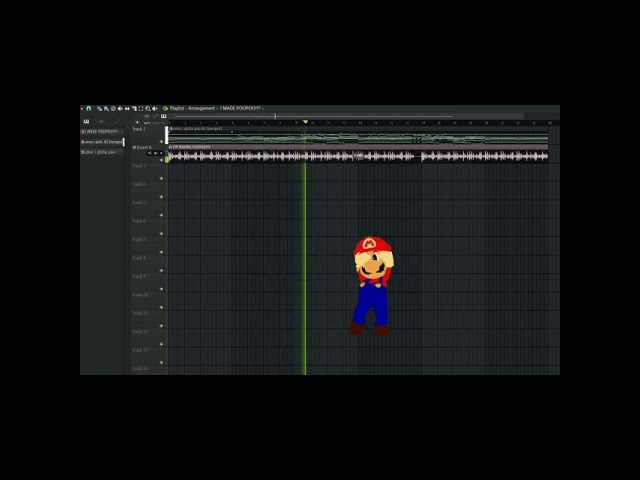640x480 pixels.
Task: Show patterns via picker panel piano icon
Action: coord(86,121)
